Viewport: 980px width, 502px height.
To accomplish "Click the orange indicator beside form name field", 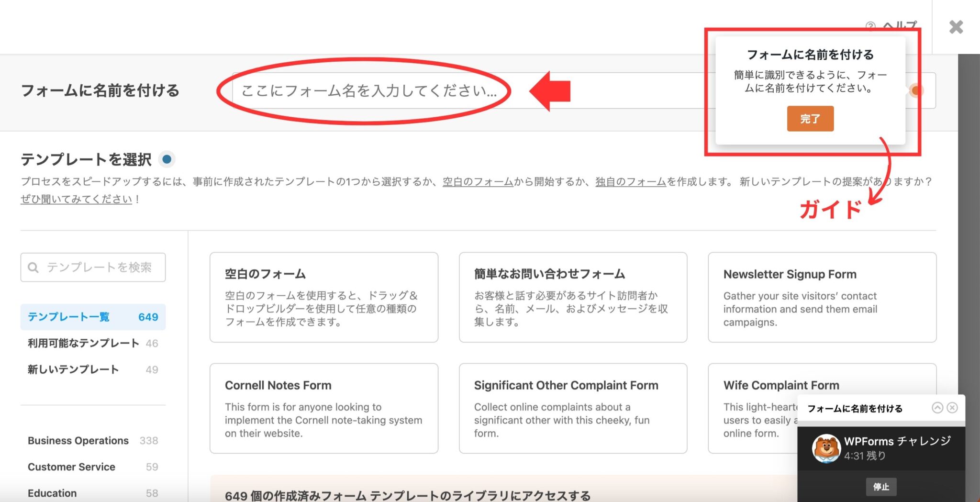I will pyautogui.click(x=915, y=89).
